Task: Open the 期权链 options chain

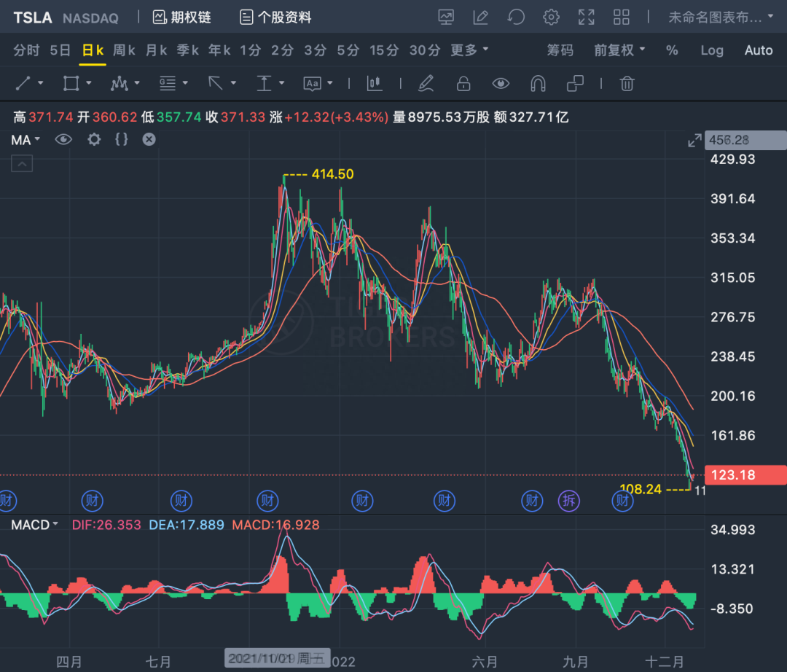Action: (x=181, y=17)
